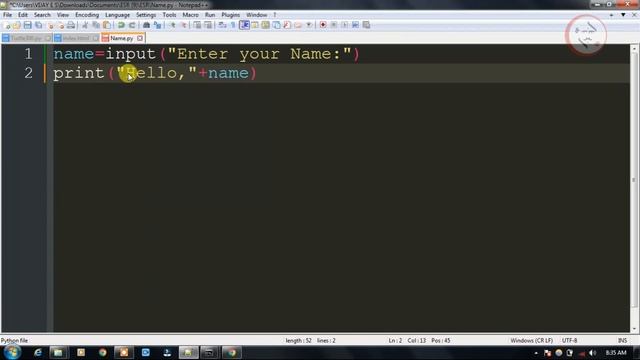Open the File menu
640x360 pixels.
[7, 15]
